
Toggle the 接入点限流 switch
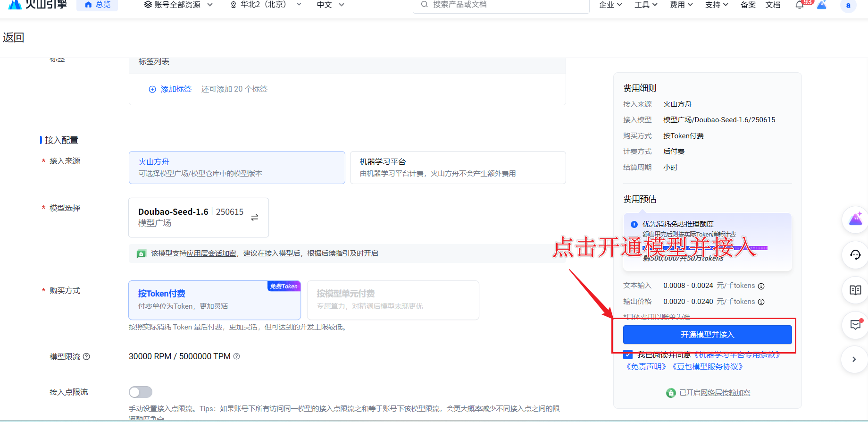pyautogui.click(x=141, y=392)
